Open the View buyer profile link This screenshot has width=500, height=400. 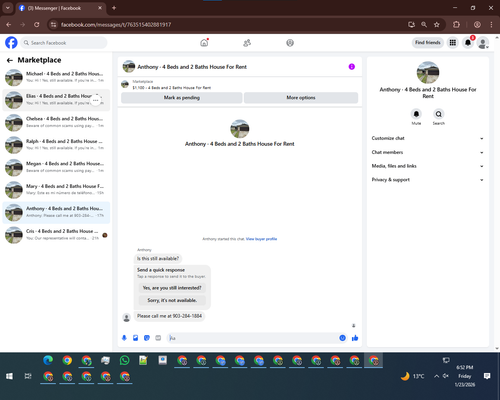tap(261, 239)
